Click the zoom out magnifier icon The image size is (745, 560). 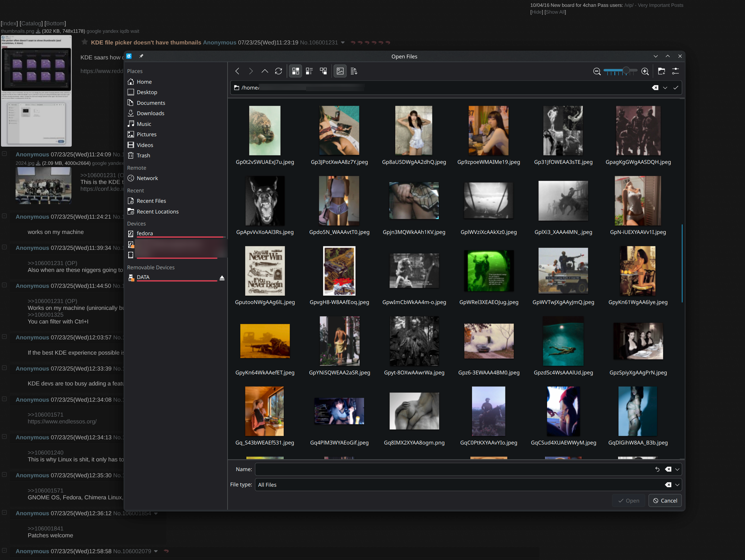pyautogui.click(x=597, y=71)
